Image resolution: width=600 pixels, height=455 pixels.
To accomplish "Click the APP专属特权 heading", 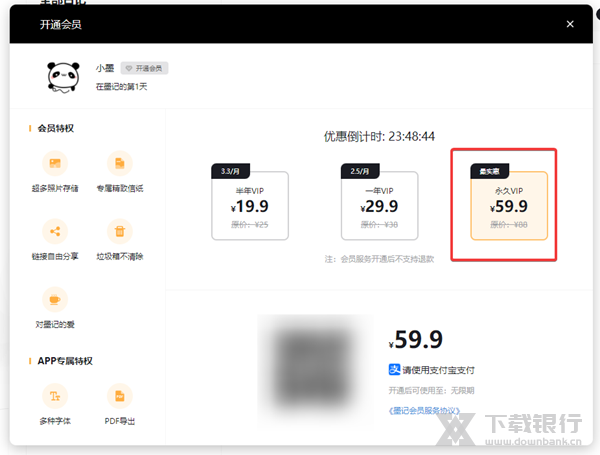I will 65,361.
